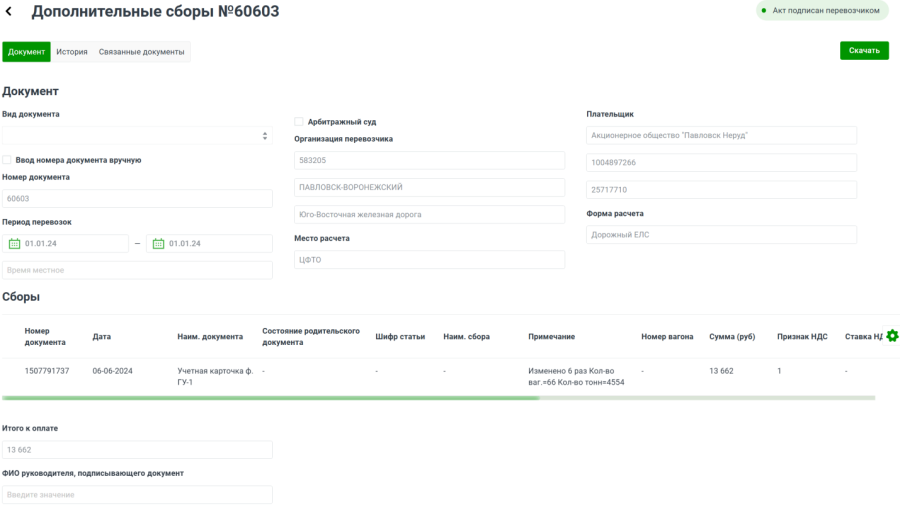Open the Связанные документы tab
The width and height of the screenshot is (900, 525).
(141, 52)
